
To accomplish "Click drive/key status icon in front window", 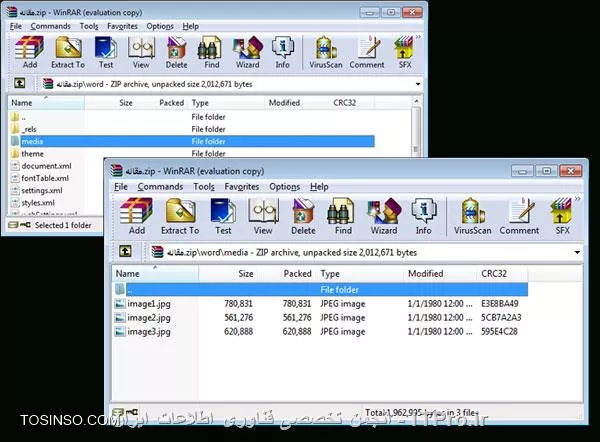I will [125, 413].
